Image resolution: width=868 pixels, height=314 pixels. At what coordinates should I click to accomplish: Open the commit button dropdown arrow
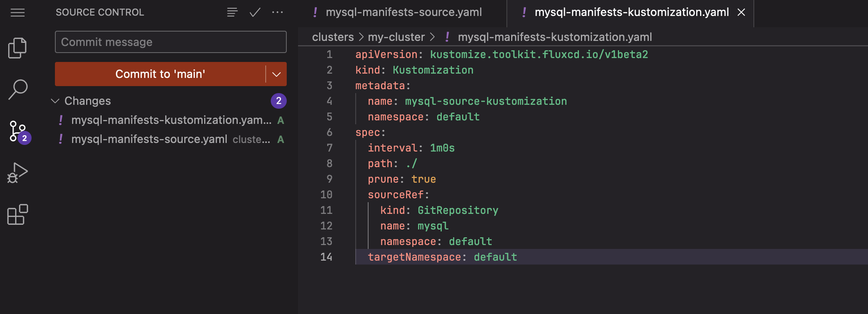(276, 74)
